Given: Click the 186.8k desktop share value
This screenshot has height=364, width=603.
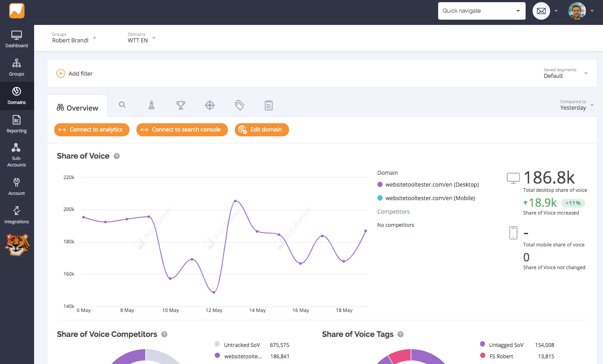Looking at the screenshot, I should click(x=549, y=177).
